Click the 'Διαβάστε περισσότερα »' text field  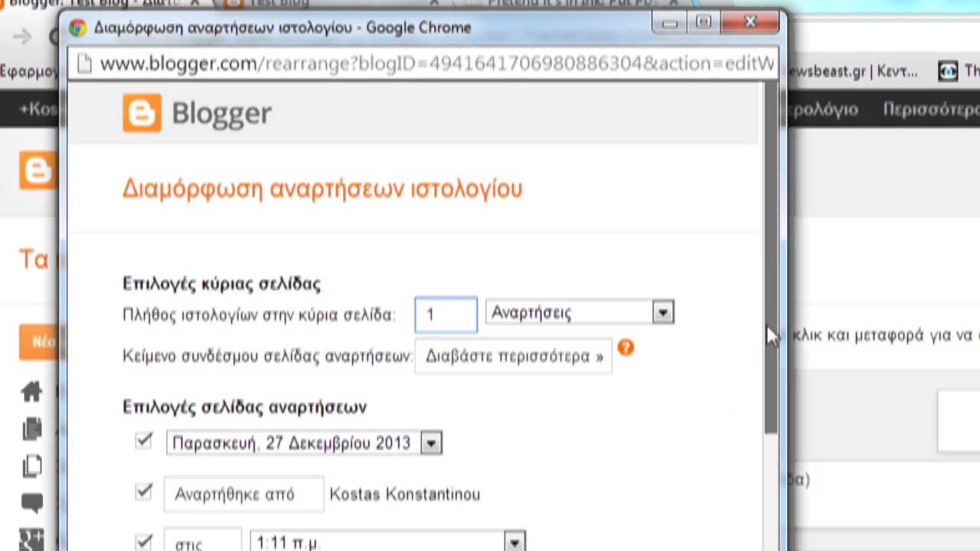click(x=514, y=357)
